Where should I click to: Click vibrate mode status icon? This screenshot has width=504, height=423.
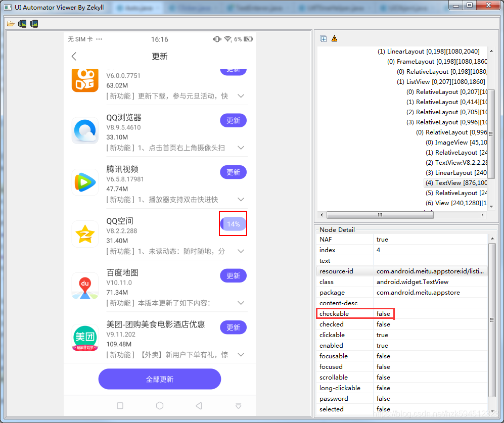217,39
